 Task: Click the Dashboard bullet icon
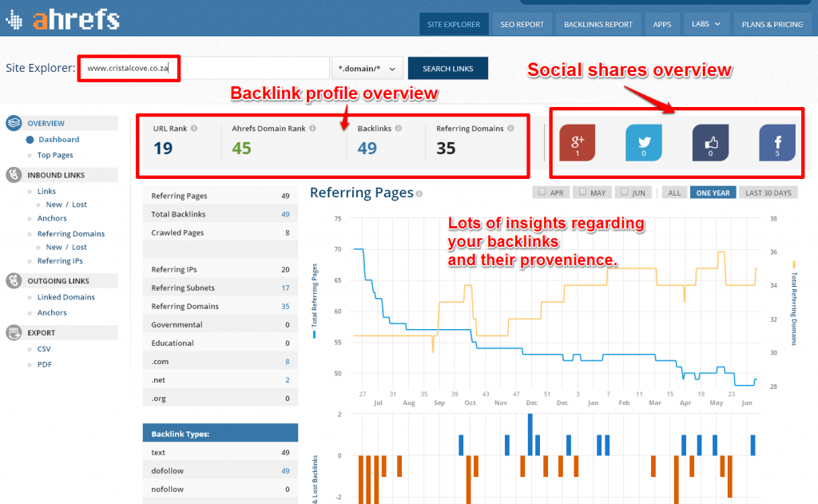30,139
